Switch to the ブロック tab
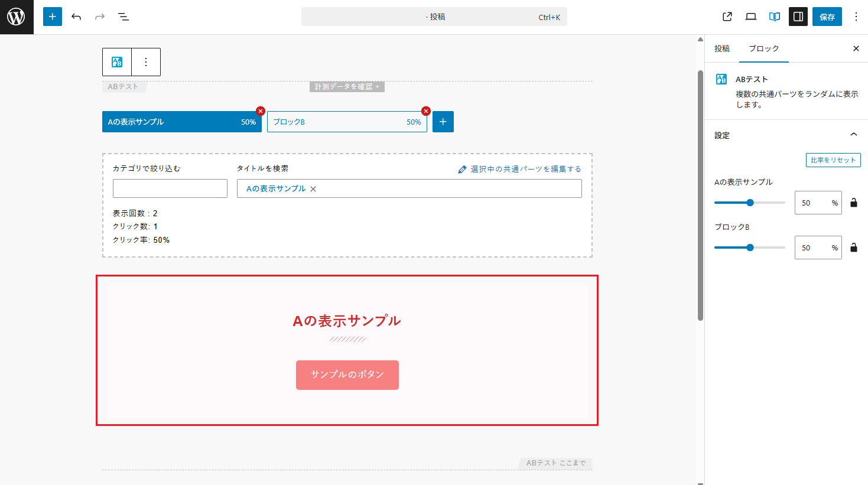 763,48
